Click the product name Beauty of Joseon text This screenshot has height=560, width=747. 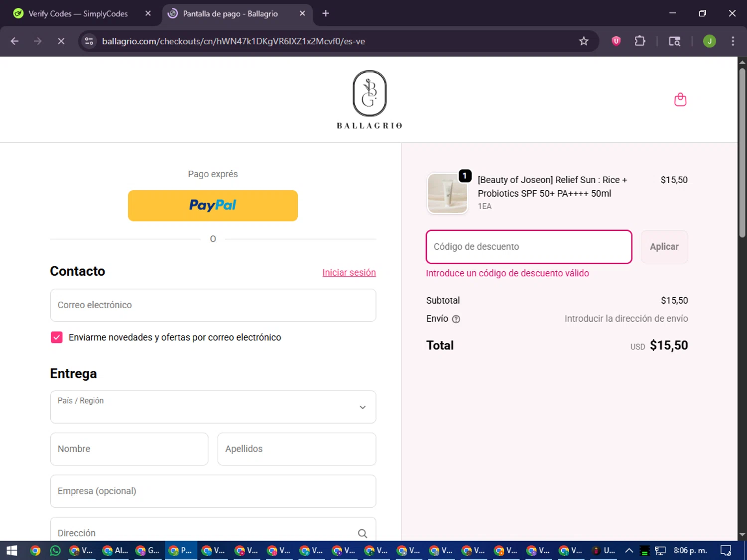coord(552,187)
